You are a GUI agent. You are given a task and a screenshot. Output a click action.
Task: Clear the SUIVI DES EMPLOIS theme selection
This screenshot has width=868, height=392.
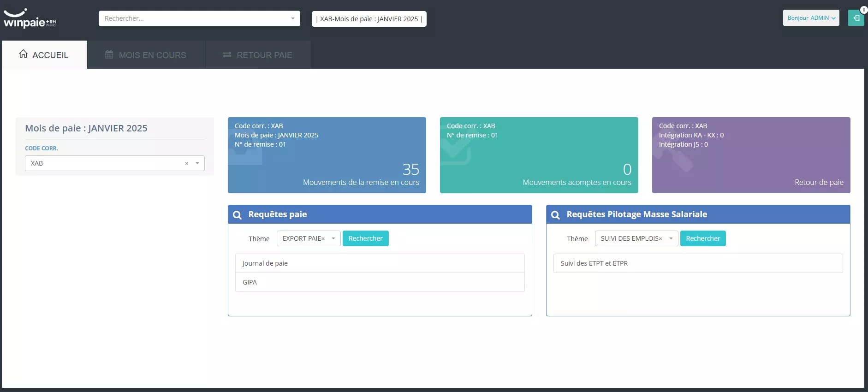660,238
